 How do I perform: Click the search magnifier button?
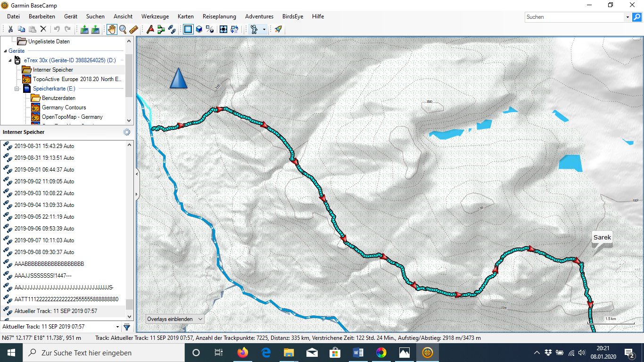tap(636, 17)
